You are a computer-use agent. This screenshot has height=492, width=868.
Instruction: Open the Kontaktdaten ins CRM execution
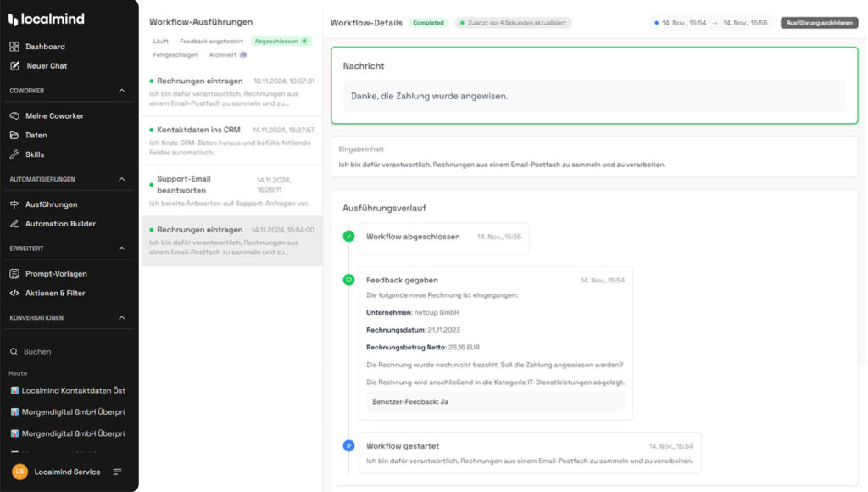[x=231, y=136]
